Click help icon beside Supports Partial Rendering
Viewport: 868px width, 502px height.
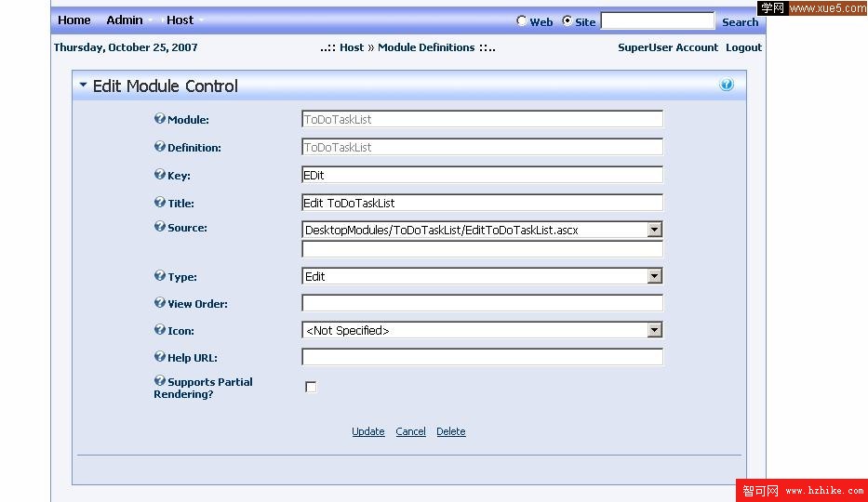tap(159, 381)
